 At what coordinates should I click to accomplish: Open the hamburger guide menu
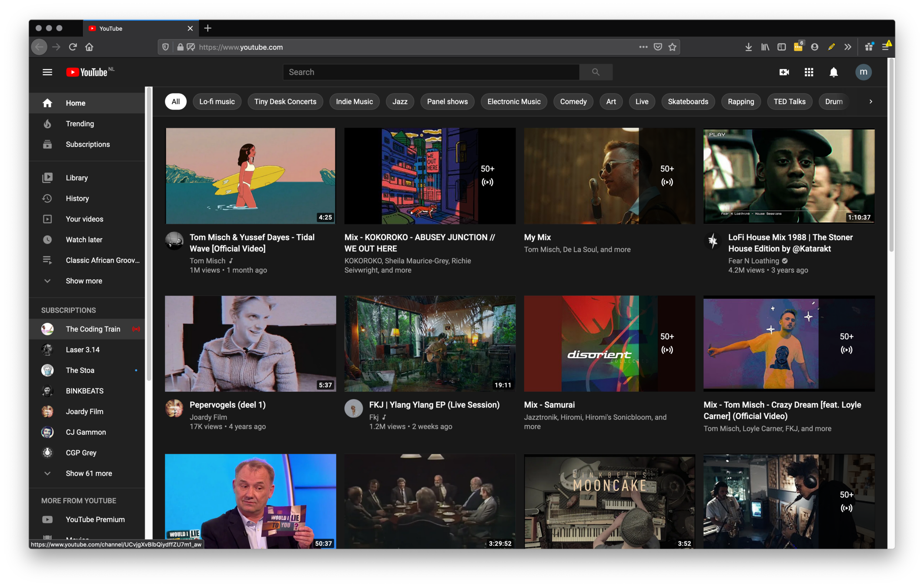(x=47, y=72)
